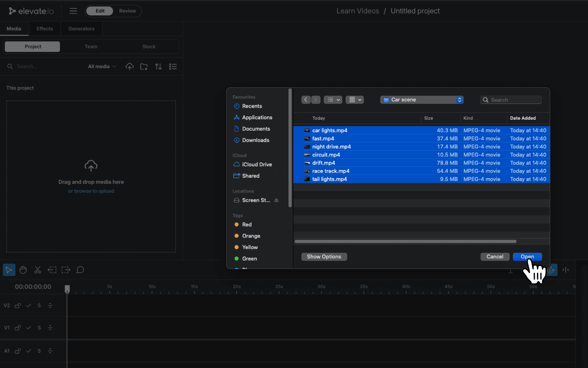Toggle lock on track A1

pos(18,351)
